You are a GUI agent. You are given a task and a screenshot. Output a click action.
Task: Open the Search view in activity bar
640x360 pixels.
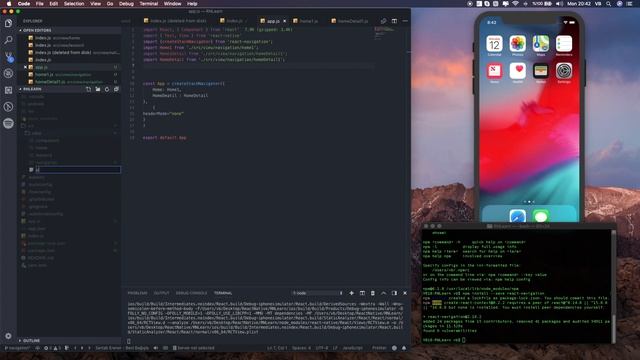[x=8, y=40]
